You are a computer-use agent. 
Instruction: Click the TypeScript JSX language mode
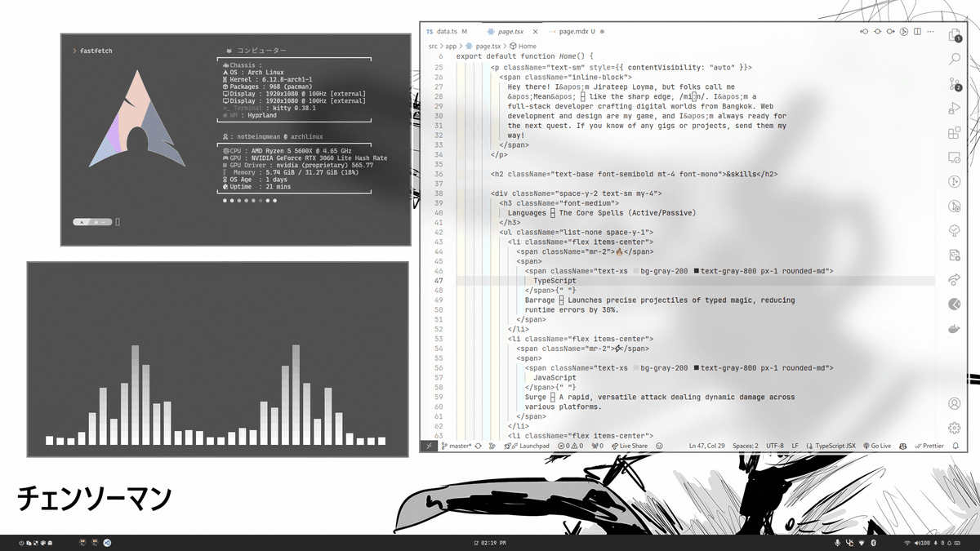(x=835, y=446)
